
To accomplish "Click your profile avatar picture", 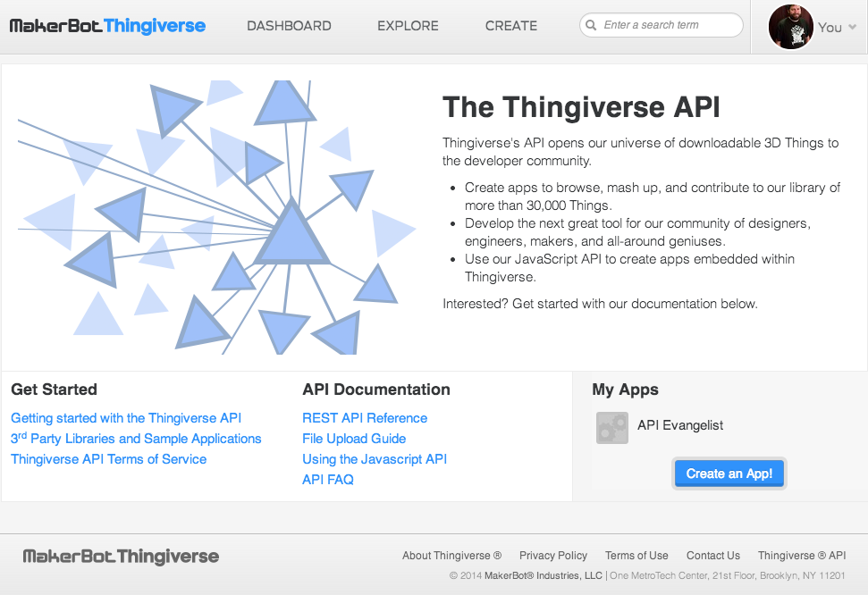I will [x=790, y=26].
